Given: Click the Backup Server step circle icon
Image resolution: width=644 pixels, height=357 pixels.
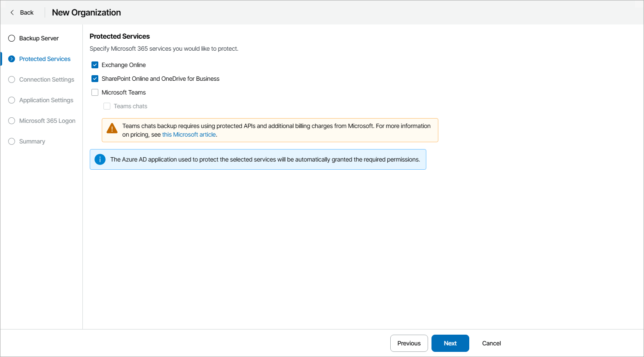Looking at the screenshot, I should coord(11,38).
